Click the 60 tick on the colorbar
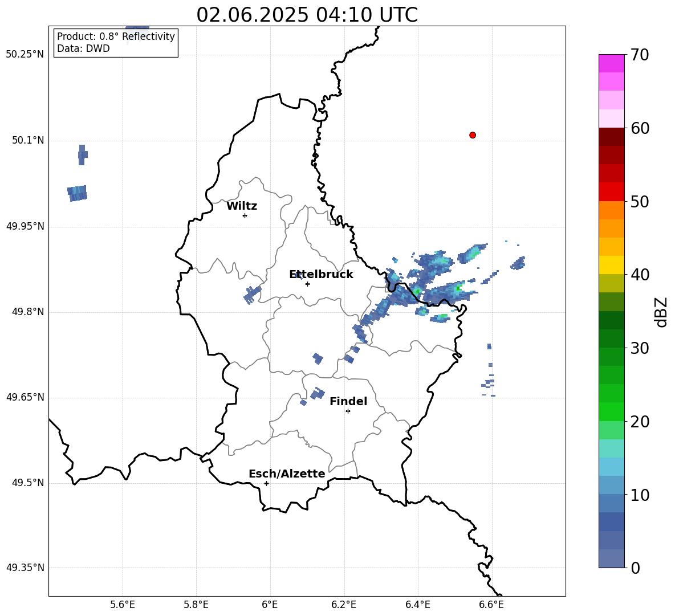This screenshot has width=675, height=616. click(x=639, y=128)
